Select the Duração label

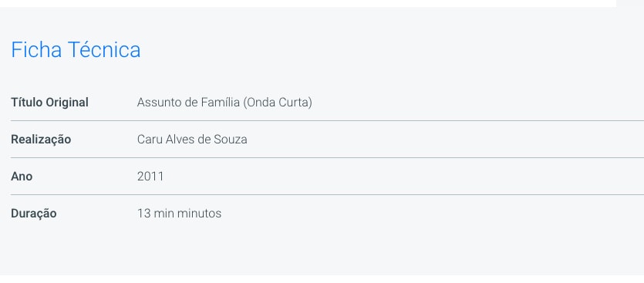pos(34,214)
